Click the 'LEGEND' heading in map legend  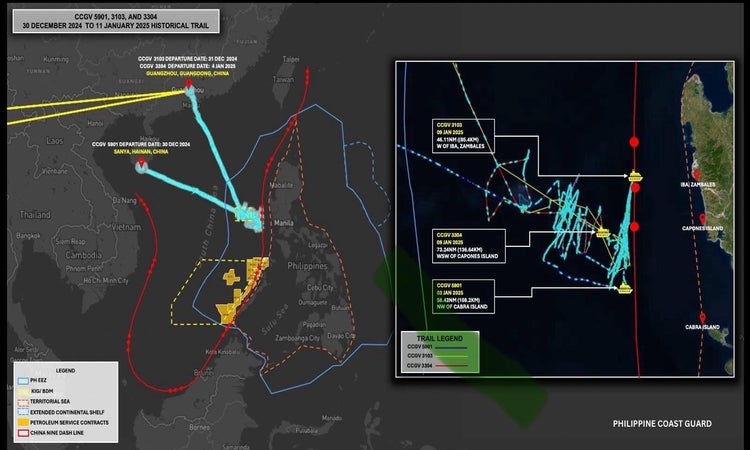pos(65,371)
